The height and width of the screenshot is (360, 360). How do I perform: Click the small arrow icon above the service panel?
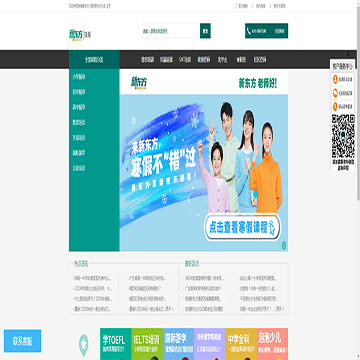pyautogui.click(x=349, y=54)
